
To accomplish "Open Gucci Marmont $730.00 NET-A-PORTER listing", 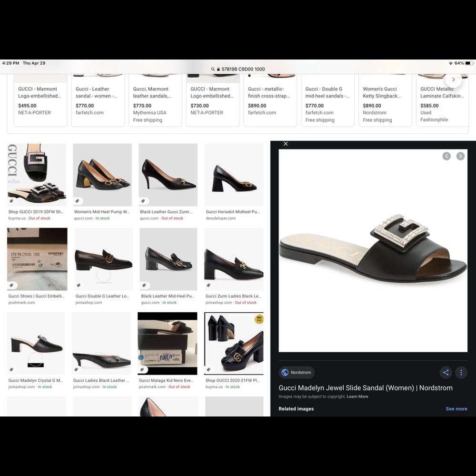I will [x=213, y=100].
